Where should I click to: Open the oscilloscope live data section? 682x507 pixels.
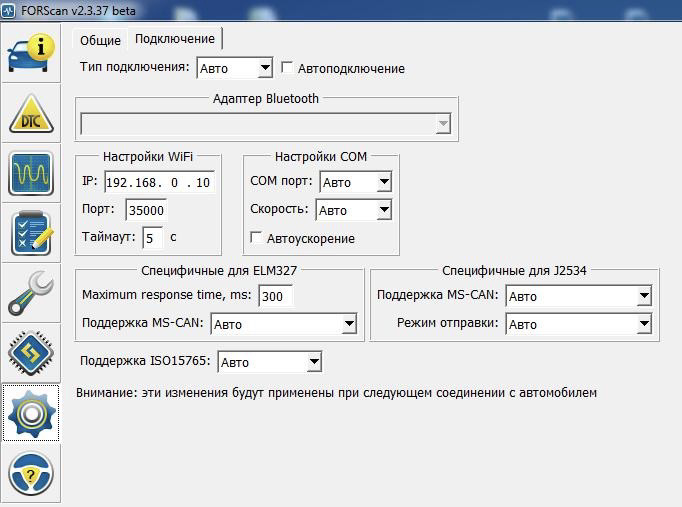[x=31, y=173]
